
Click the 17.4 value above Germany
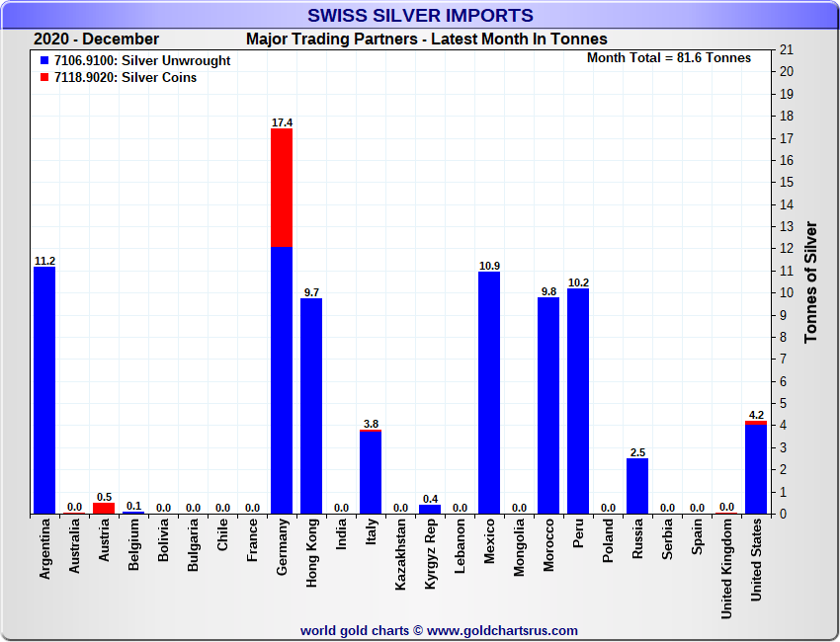tap(282, 122)
